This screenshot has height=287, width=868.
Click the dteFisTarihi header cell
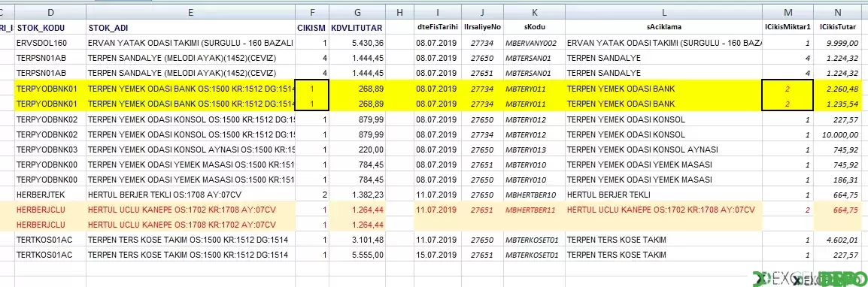point(437,28)
